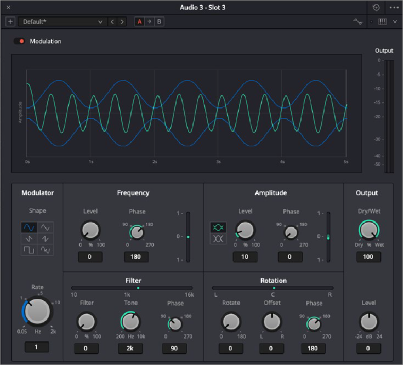Image resolution: width=403 pixels, height=365 pixels.
Task: Open the three-dot options menu
Action: pyautogui.click(x=394, y=7)
